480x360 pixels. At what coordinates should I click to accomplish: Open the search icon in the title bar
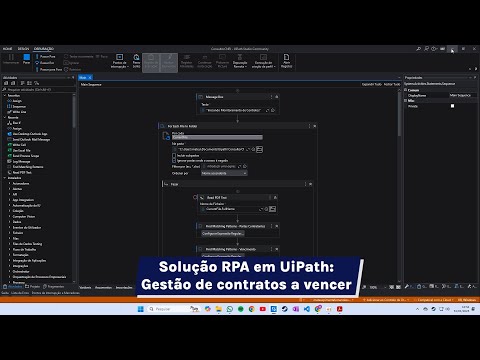click(x=419, y=49)
